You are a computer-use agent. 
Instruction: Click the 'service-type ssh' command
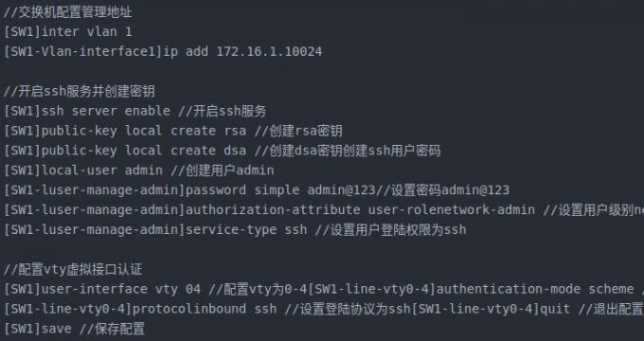pos(246,229)
